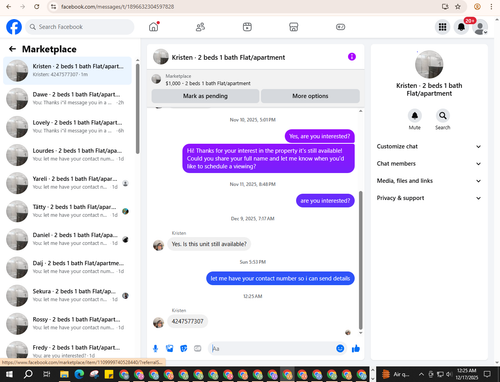Show hidden tray icons chevron
500x382 pixels.
(x=421, y=374)
